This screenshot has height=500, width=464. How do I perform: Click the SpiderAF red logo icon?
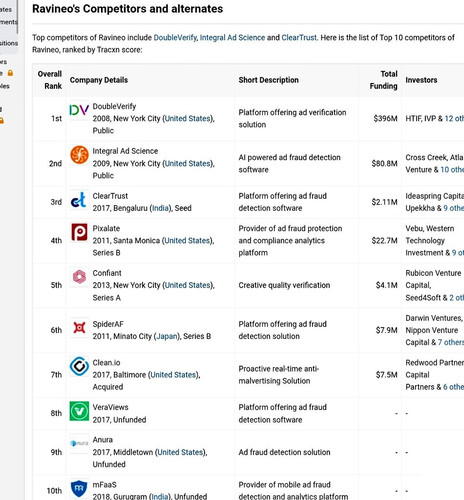[79, 328]
